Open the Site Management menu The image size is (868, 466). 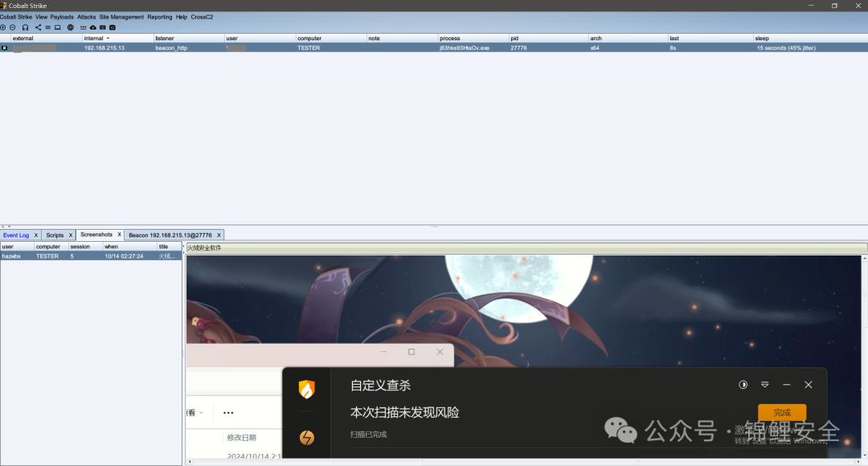coord(121,17)
